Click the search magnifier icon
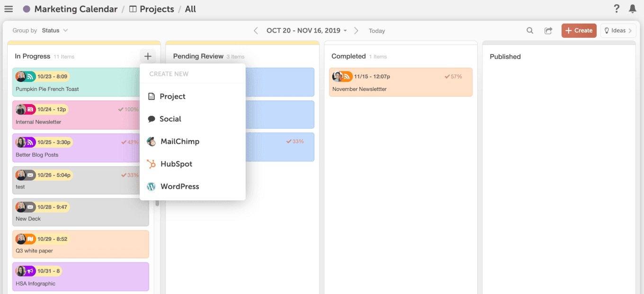The height and width of the screenshot is (294, 644). (530, 30)
